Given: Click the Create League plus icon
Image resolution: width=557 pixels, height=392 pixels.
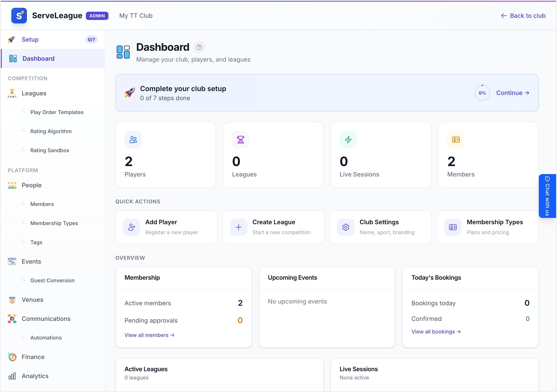Looking at the screenshot, I should [x=238, y=227].
